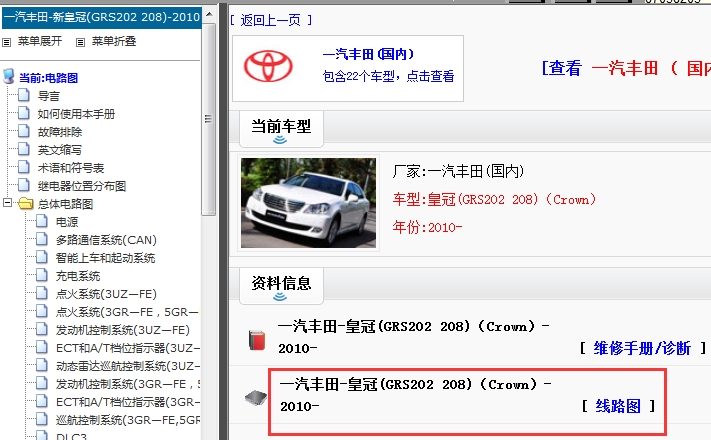Click the 菜单展开 expand-menu icon
The width and height of the screenshot is (711, 440).
pyautogui.click(x=6, y=42)
